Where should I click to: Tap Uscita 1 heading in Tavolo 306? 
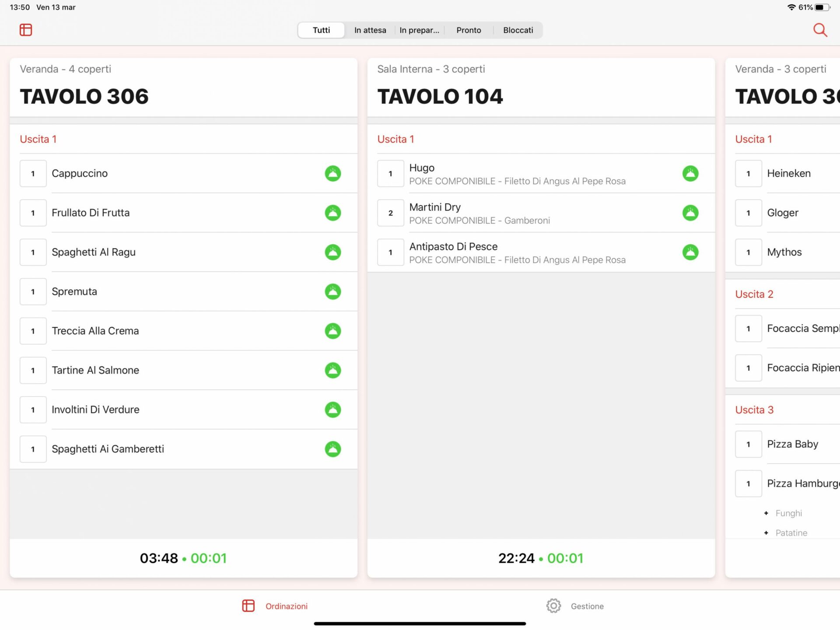coord(38,139)
